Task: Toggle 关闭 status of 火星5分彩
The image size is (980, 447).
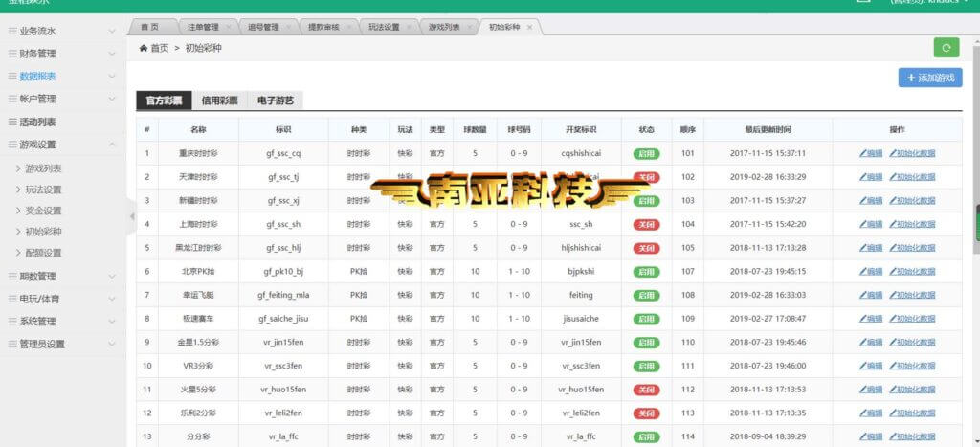Action: pos(646,390)
